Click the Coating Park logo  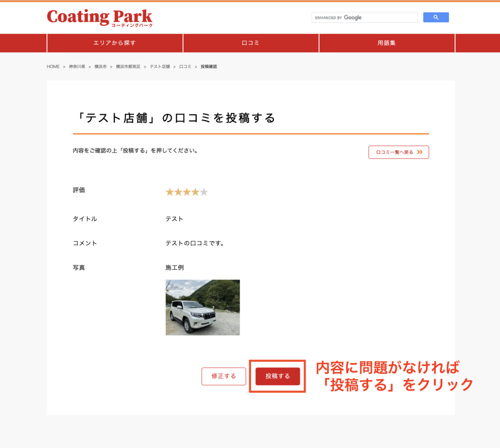[100, 18]
